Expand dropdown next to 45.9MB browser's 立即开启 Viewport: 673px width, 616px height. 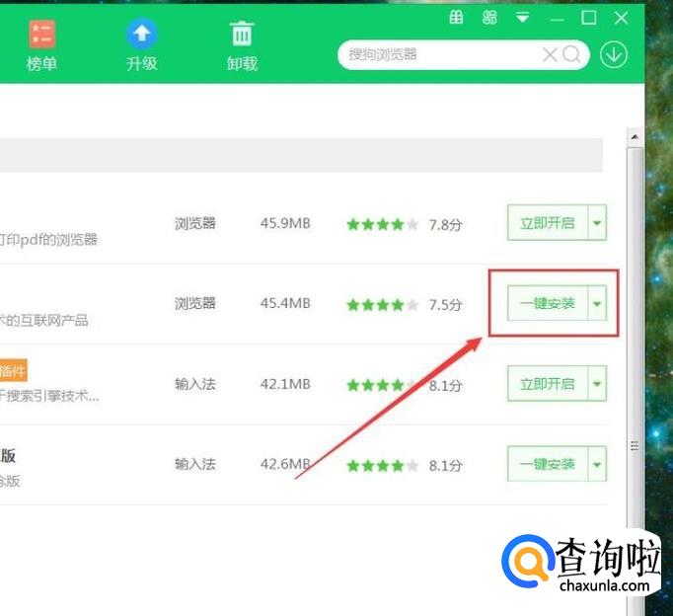click(x=597, y=223)
